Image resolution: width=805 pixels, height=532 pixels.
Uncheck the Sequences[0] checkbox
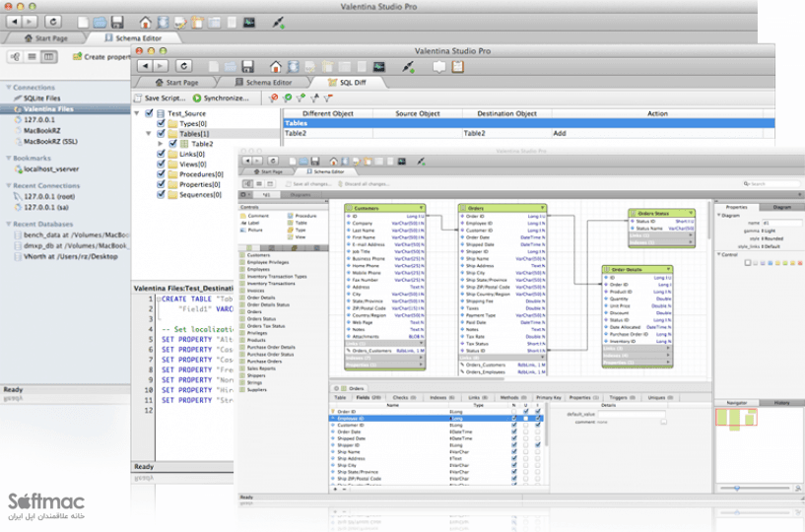click(x=161, y=194)
